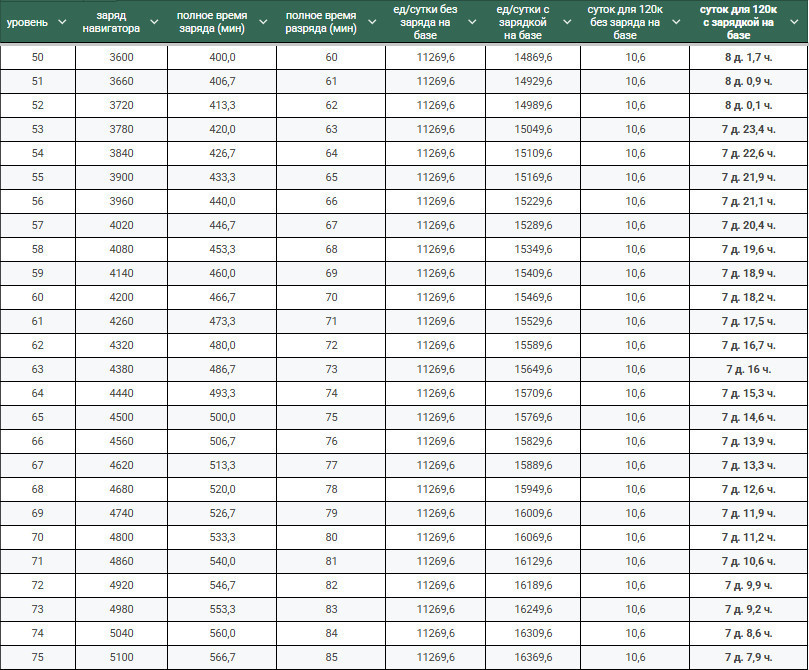Select charge cell 4080
Viewport: 809px width, 670px height.
(x=121, y=249)
